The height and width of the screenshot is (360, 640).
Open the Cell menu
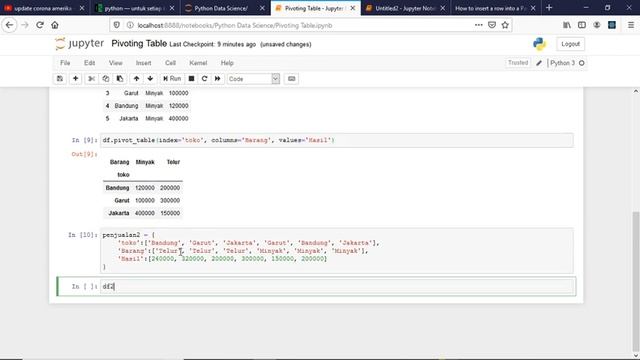tap(170, 63)
